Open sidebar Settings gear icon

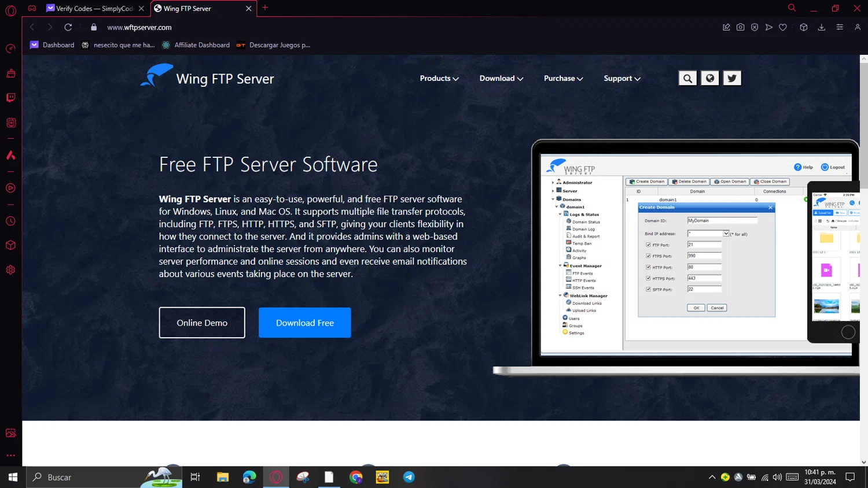click(10, 270)
